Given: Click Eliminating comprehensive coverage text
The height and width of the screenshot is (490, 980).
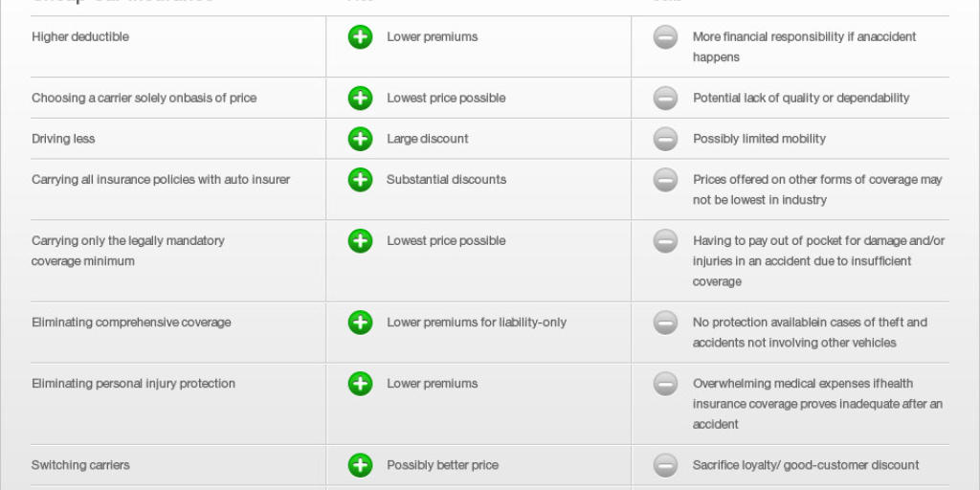Looking at the screenshot, I should (x=131, y=323).
